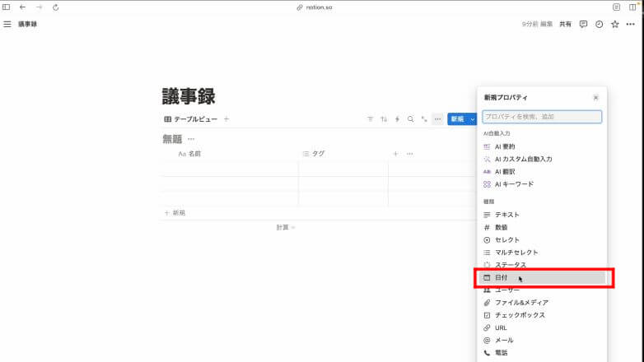Click the notion.so address bar
Image resolution: width=644 pixels, height=362 pixels.
point(315,7)
